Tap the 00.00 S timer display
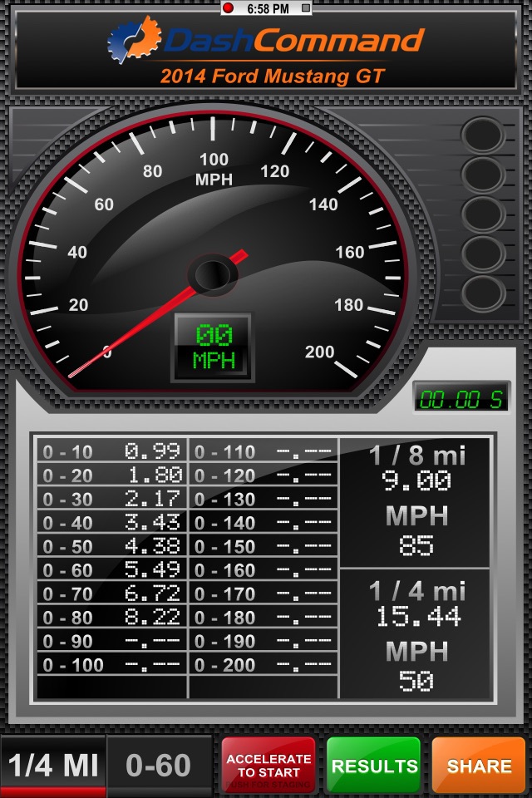Image resolution: width=532 pixels, height=798 pixels. [x=461, y=399]
